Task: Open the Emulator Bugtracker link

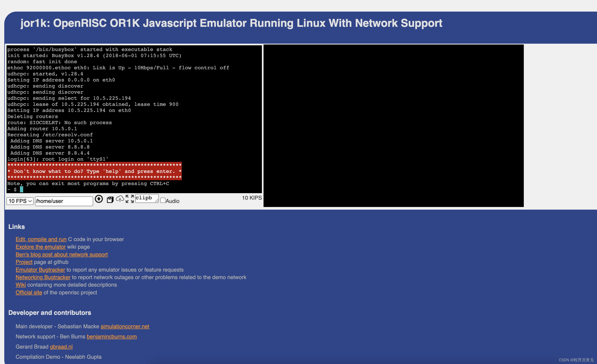Action: pyautogui.click(x=40, y=270)
